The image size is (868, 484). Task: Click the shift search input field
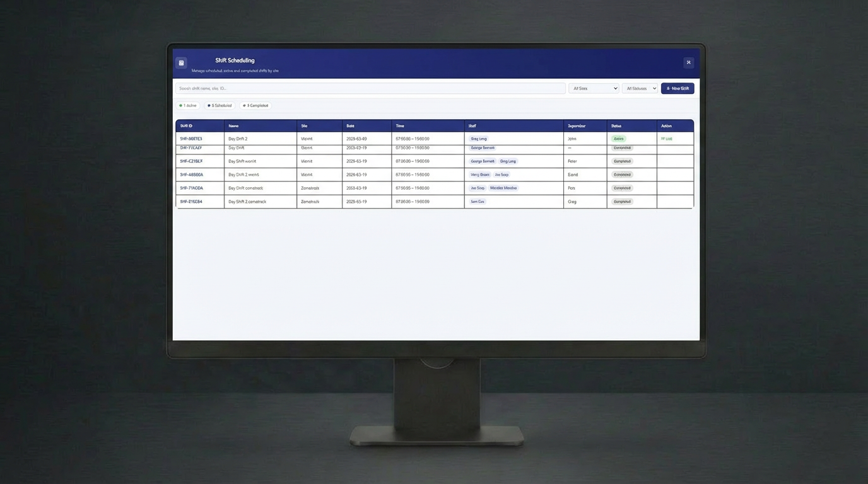[370, 89]
